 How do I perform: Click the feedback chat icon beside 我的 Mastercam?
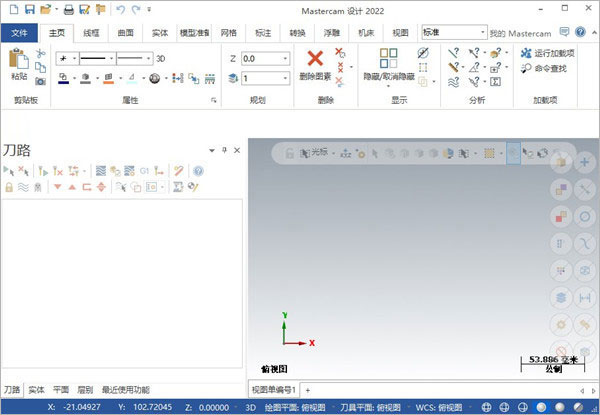point(564,32)
